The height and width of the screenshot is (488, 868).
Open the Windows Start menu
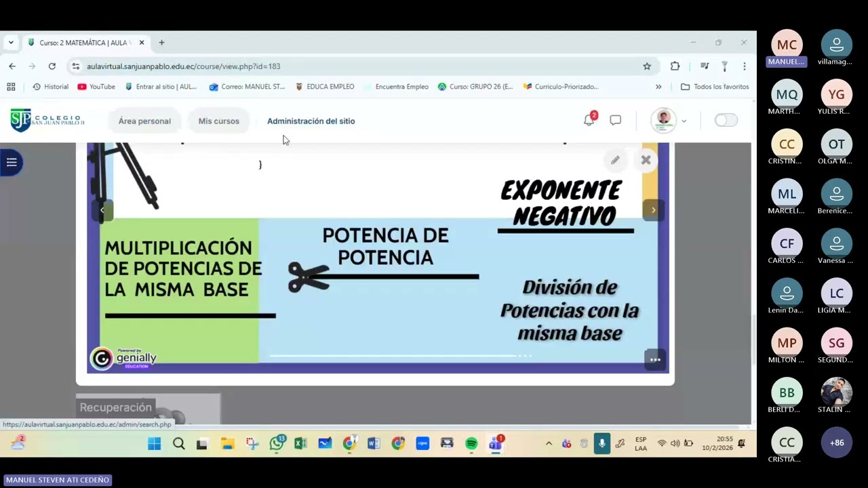tap(155, 444)
